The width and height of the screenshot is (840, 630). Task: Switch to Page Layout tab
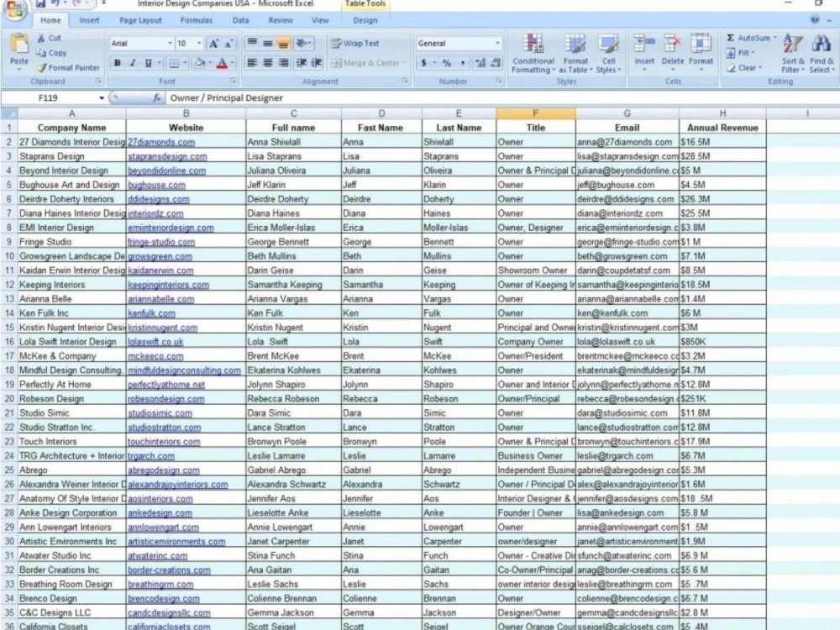(140, 20)
